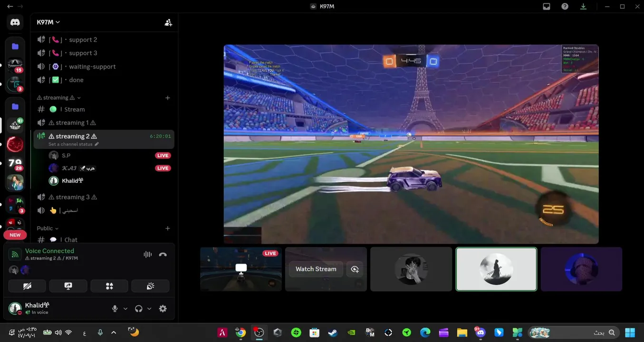Click the download update icon

[583, 7]
